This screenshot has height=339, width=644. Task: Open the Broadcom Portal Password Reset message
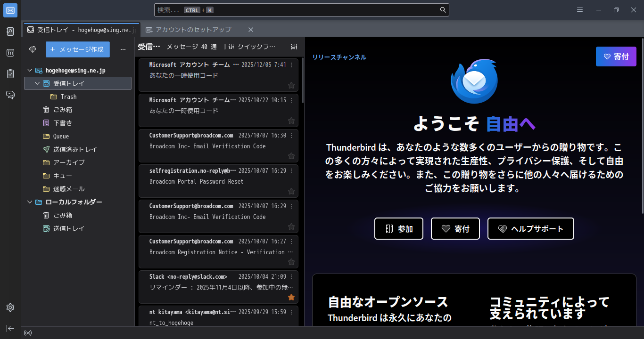[x=218, y=181]
